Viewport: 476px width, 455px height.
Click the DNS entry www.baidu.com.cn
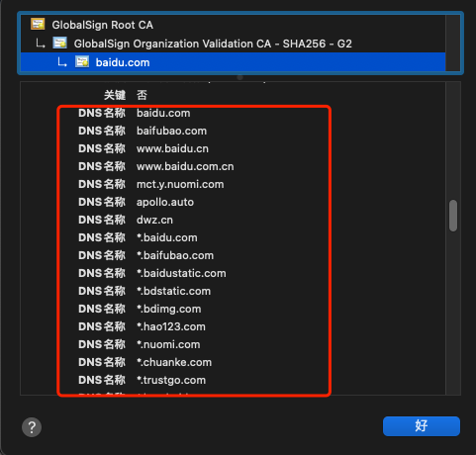pyautogui.click(x=185, y=166)
